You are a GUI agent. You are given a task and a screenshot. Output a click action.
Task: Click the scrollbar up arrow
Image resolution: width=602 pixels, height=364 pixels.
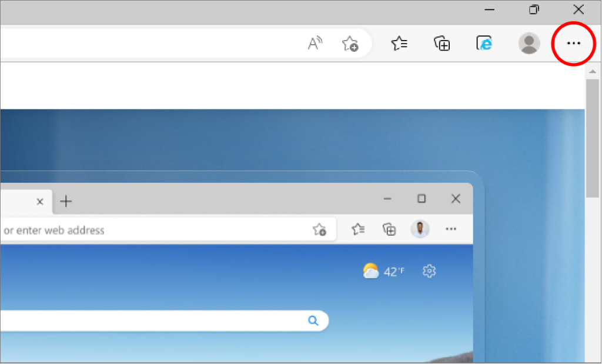point(593,71)
